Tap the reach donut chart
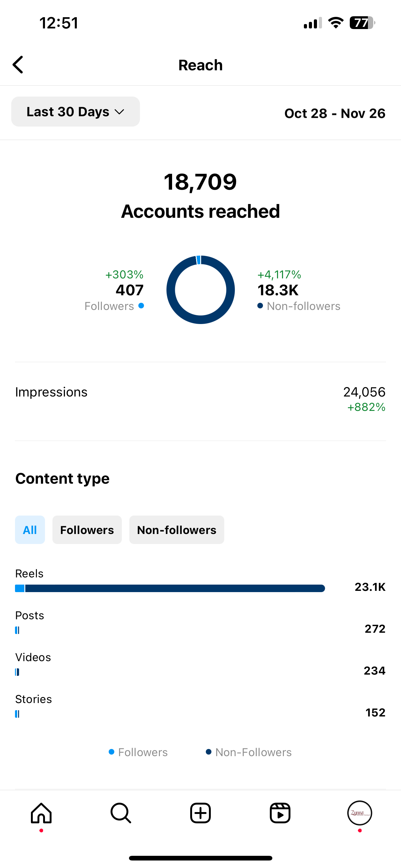 click(x=200, y=290)
